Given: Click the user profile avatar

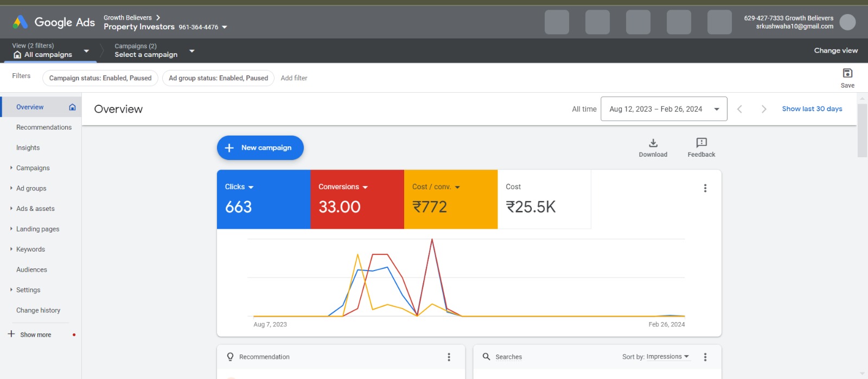Looking at the screenshot, I should 847,22.
